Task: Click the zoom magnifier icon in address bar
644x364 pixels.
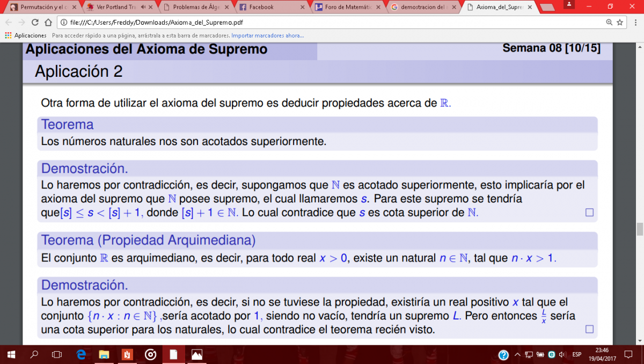Action: [x=609, y=23]
